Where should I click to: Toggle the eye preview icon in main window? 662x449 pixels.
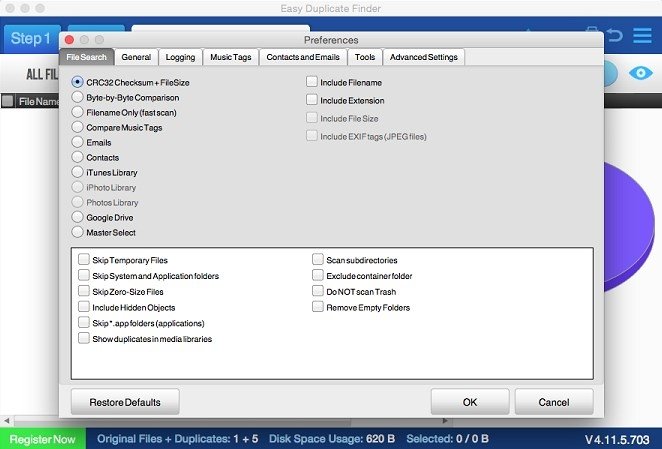[640, 73]
